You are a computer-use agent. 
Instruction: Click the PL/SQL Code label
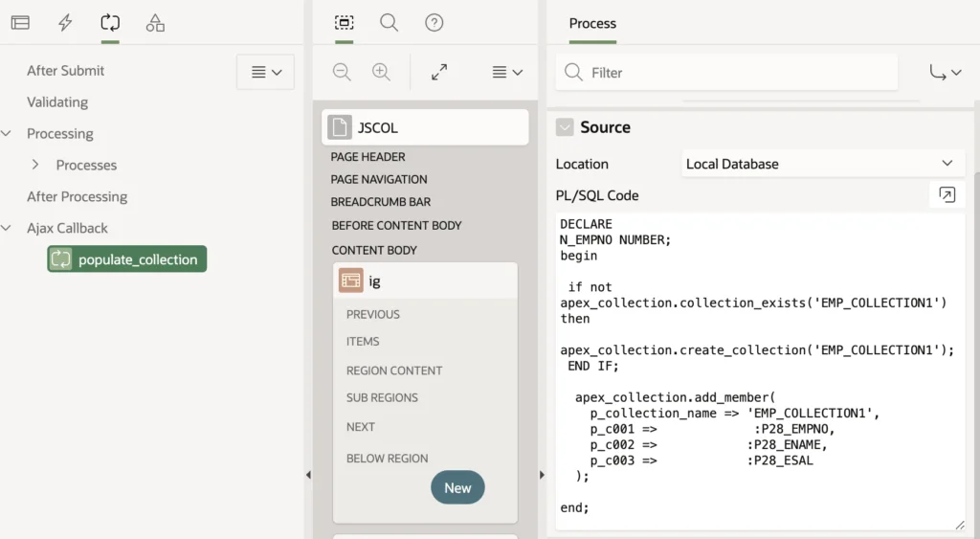(597, 195)
